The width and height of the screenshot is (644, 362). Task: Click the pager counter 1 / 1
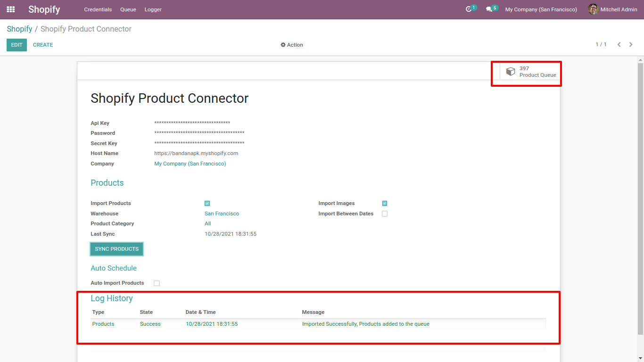point(601,44)
